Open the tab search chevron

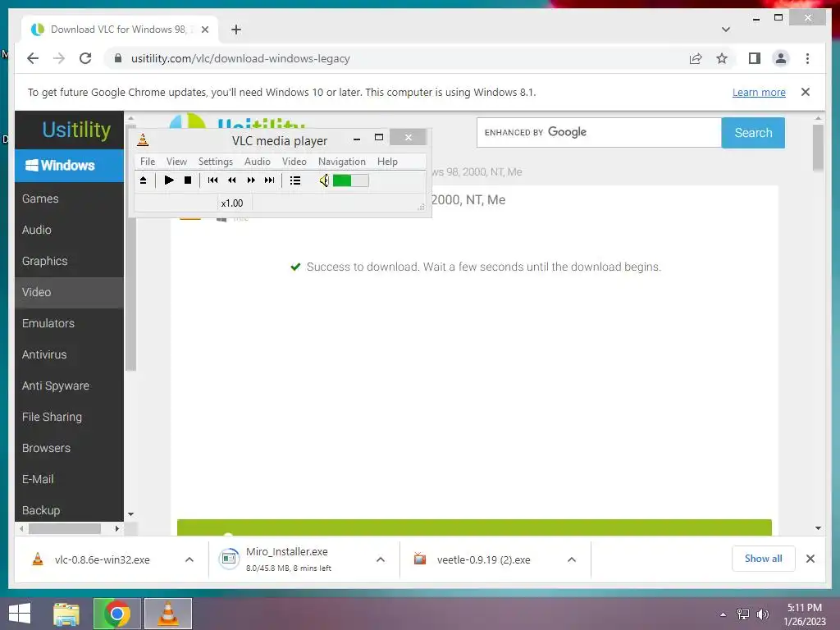725,30
